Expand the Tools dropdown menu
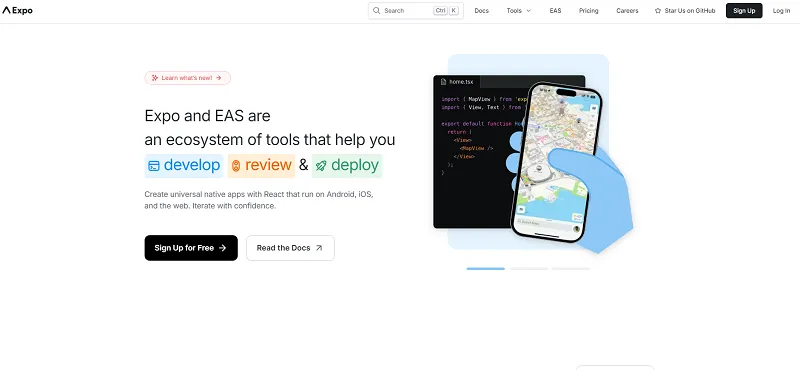The height and width of the screenshot is (370, 800). [x=519, y=11]
